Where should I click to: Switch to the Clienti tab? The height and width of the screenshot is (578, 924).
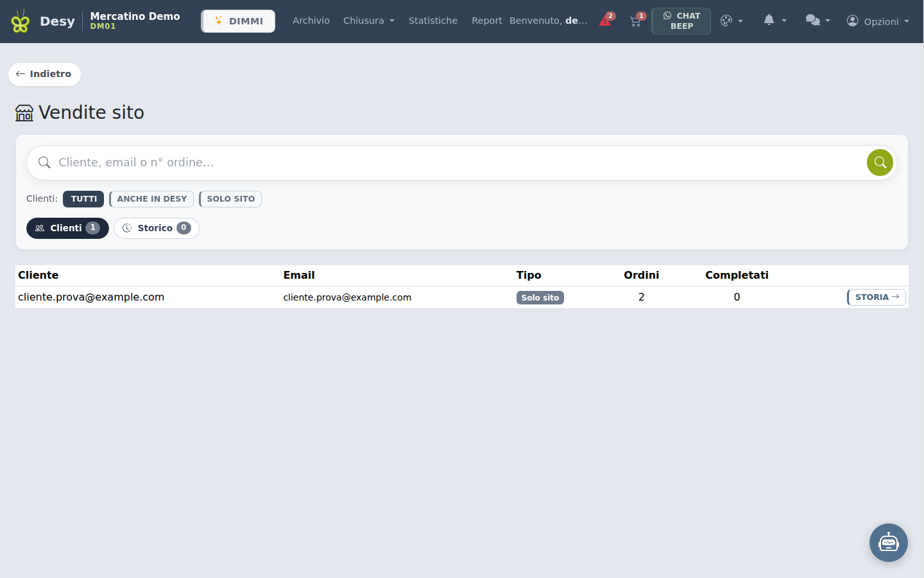[67, 228]
